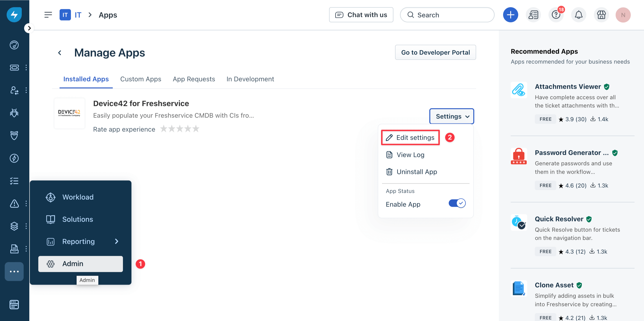The width and height of the screenshot is (644, 321).
Task: Open the notifications bell icon
Action: click(579, 15)
